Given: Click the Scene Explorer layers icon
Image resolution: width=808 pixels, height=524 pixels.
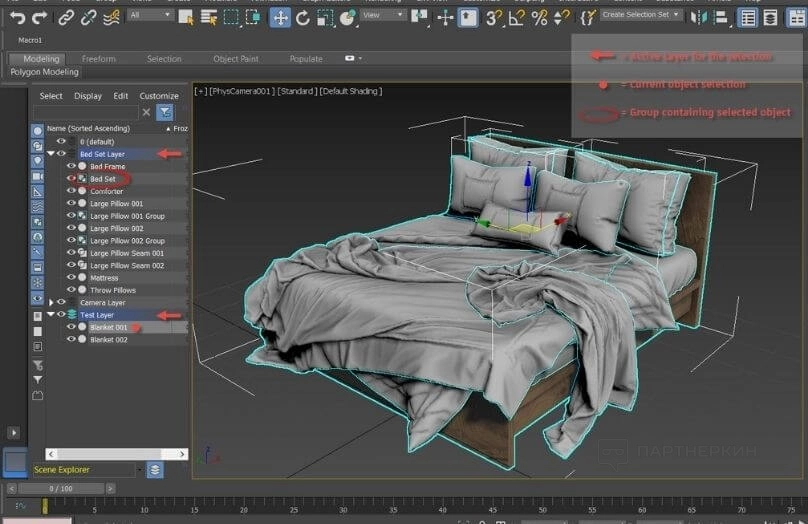Looking at the screenshot, I should (155, 469).
